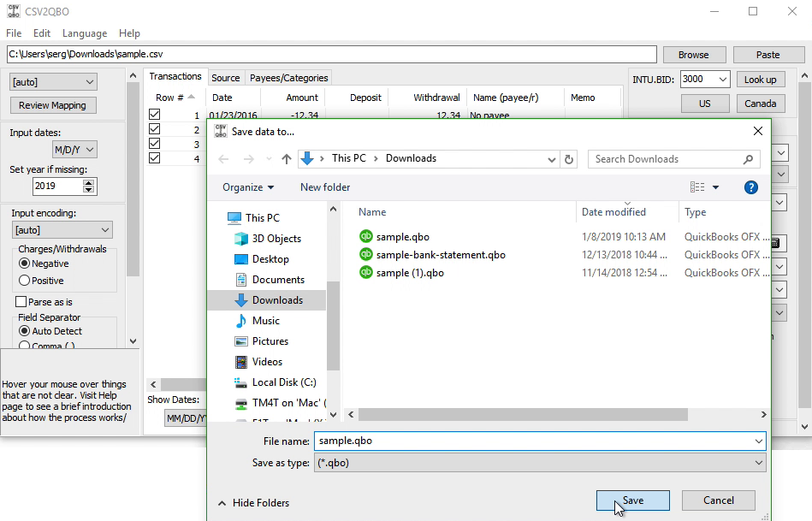This screenshot has width=812, height=521.
Task: Click the Look up button
Action: pyautogui.click(x=760, y=80)
